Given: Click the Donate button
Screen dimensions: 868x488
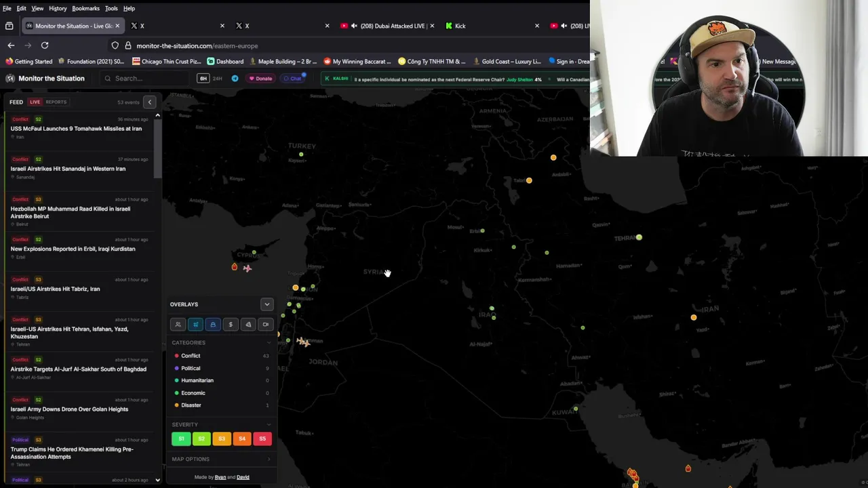Looking at the screenshot, I should click(x=260, y=79).
